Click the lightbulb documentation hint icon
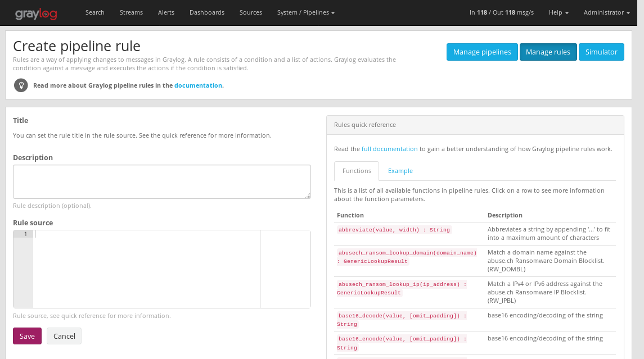The height and width of the screenshot is (359, 644). click(21, 85)
